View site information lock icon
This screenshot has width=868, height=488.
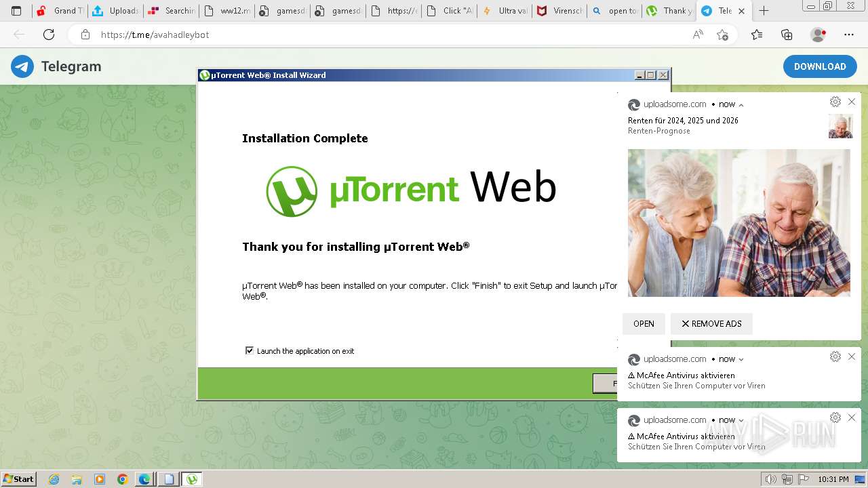(85, 35)
